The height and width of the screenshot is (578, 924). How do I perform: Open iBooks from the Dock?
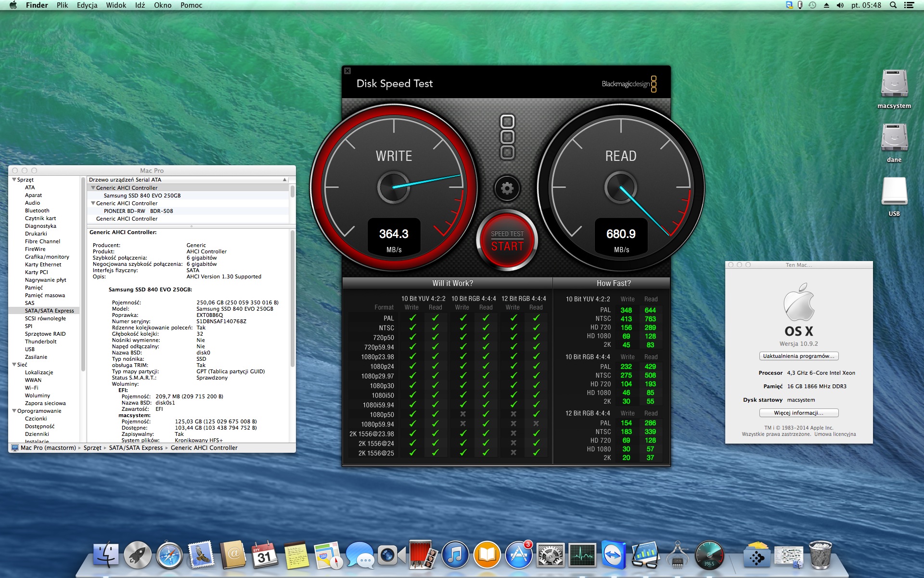pyautogui.click(x=487, y=555)
